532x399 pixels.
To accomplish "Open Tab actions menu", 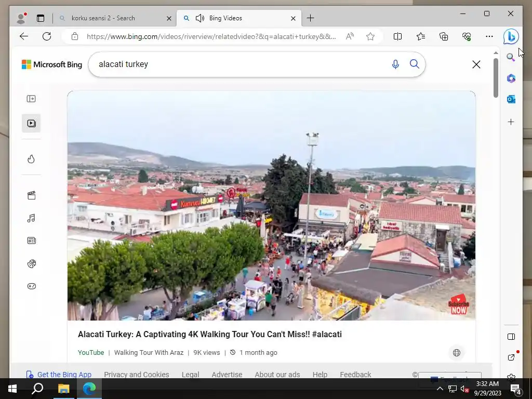I will pyautogui.click(x=41, y=18).
